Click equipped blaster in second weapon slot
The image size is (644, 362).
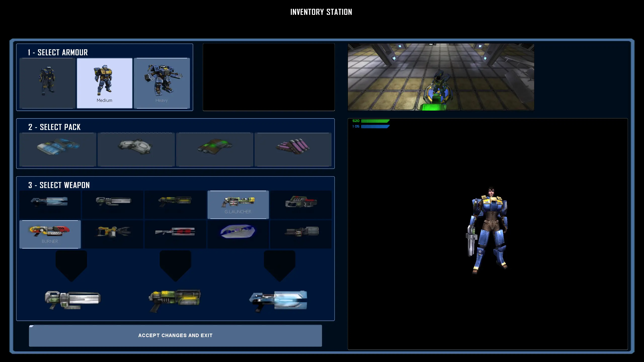[175, 301]
